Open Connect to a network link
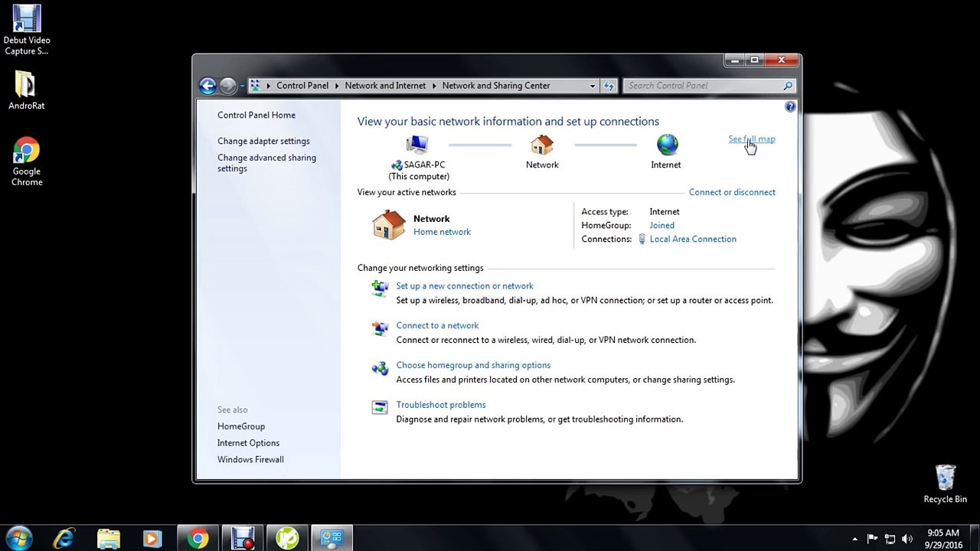Image resolution: width=980 pixels, height=551 pixels. 437,326
